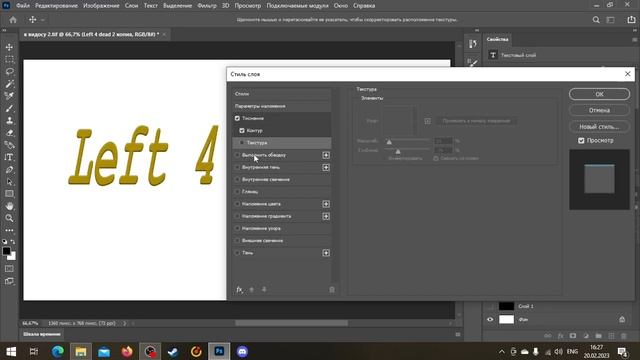Viewport: 640px width, 360px height.
Task: Add another Выполнить обводку effect with plus
Action: [x=326, y=155]
